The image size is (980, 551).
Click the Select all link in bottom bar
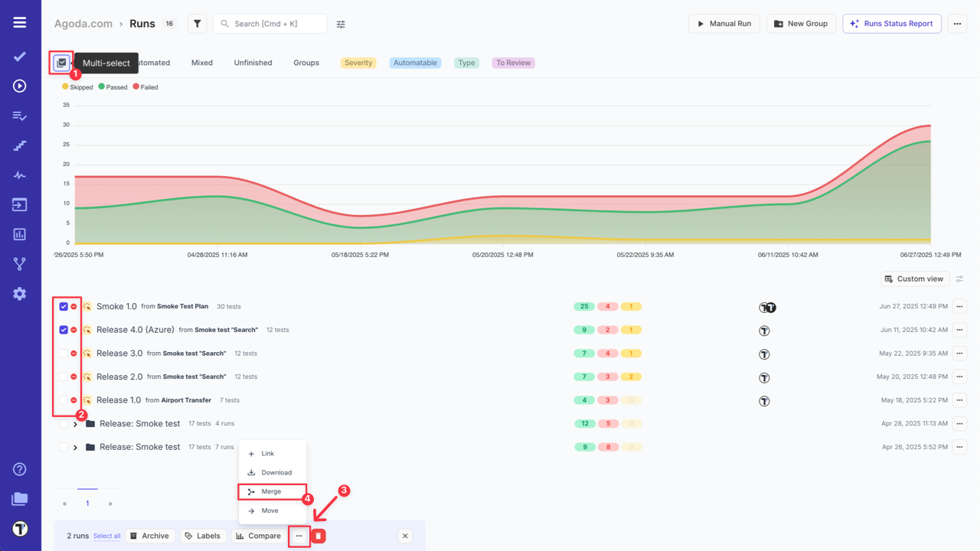(x=106, y=536)
